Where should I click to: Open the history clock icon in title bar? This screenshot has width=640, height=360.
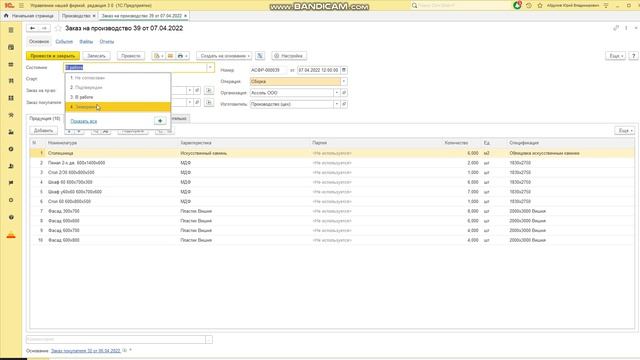(x=529, y=5)
